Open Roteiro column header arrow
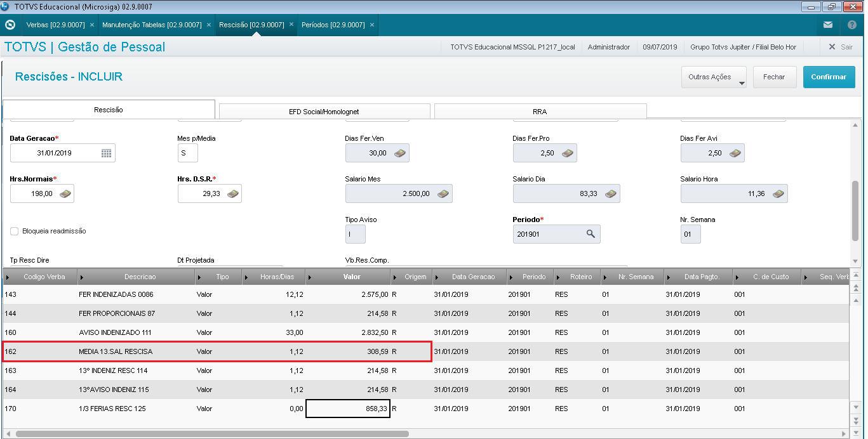 (558, 277)
